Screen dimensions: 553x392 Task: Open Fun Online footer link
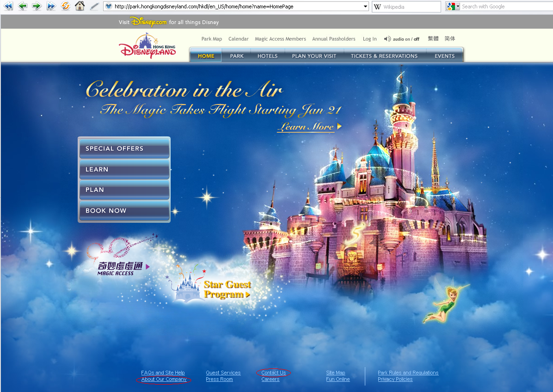click(338, 380)
